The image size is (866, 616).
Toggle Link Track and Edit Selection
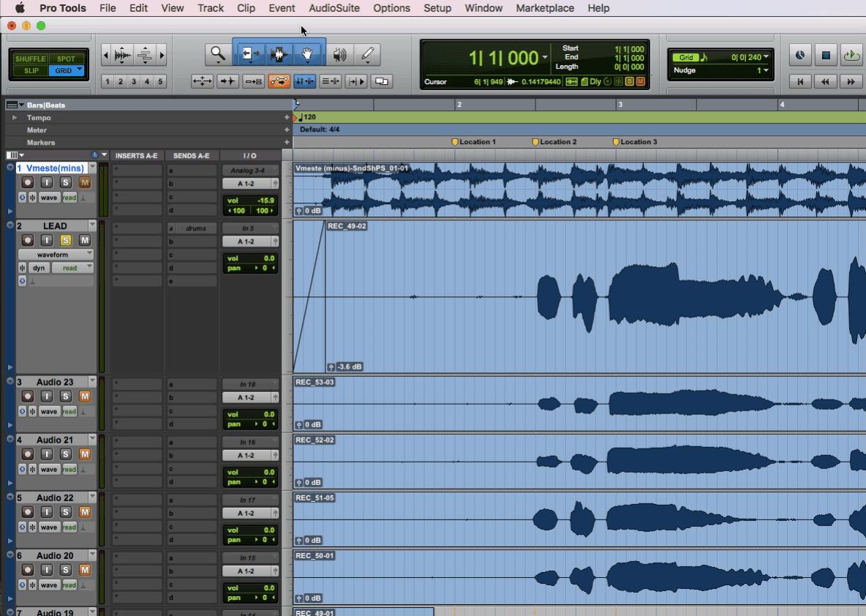[331, 81]
